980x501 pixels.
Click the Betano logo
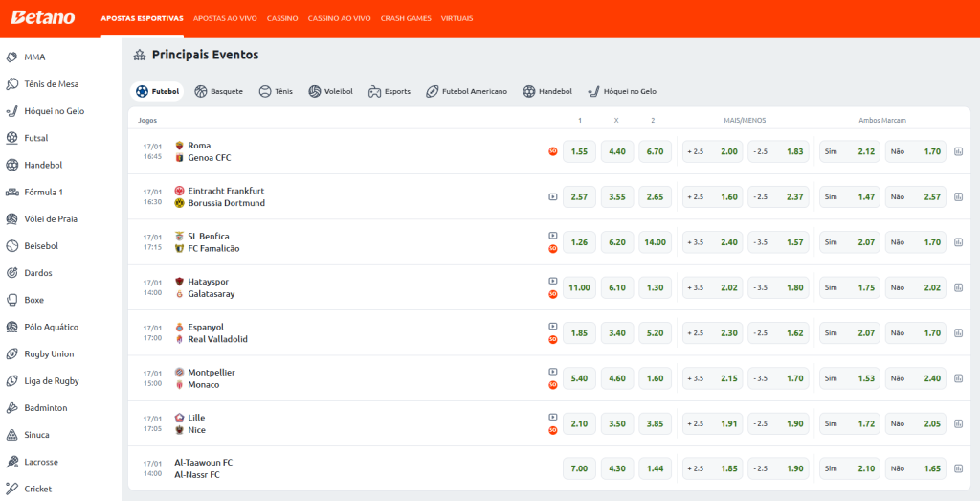(42, 17)
